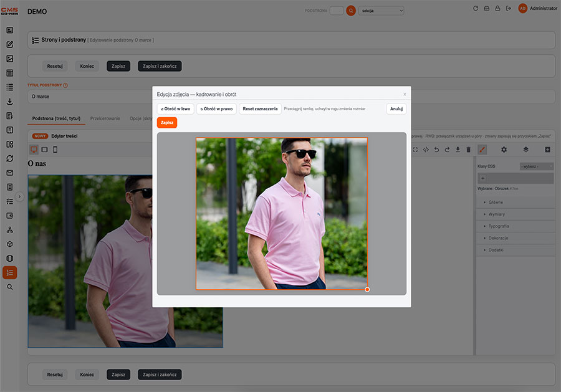The image size is (561, 392).
Task: Expand the Dekoracje style section
Action: tap(515, 238)
